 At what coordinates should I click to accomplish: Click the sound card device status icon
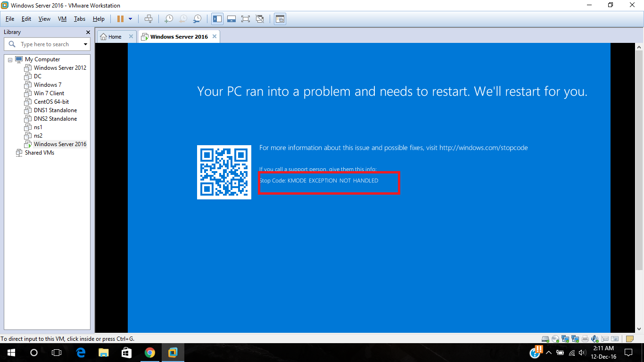pos(595,338)
